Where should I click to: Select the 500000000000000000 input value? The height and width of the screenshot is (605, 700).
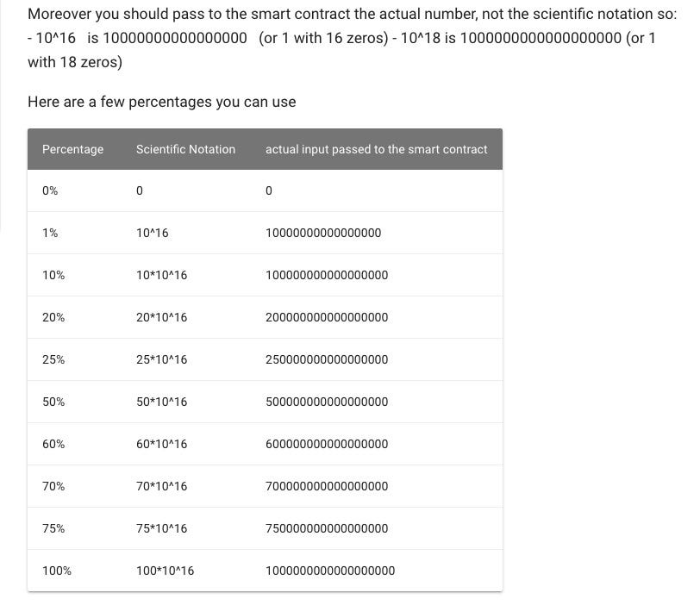327,402
